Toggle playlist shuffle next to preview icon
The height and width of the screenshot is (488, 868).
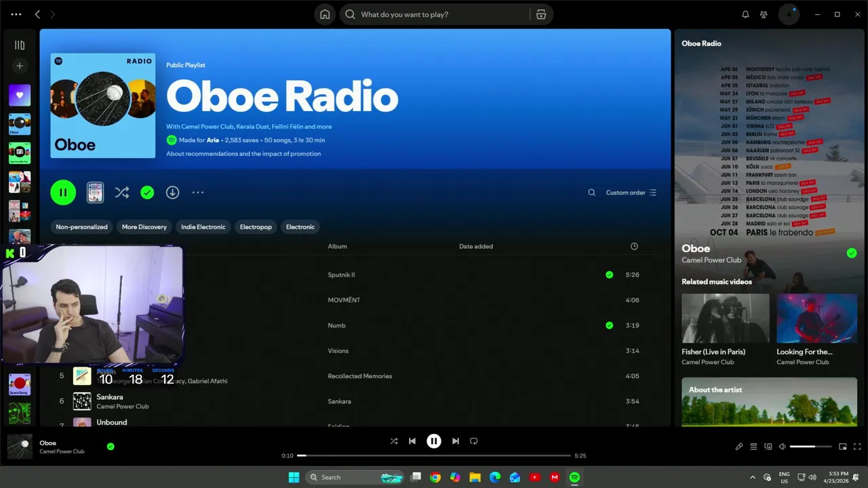click(122, 192)
